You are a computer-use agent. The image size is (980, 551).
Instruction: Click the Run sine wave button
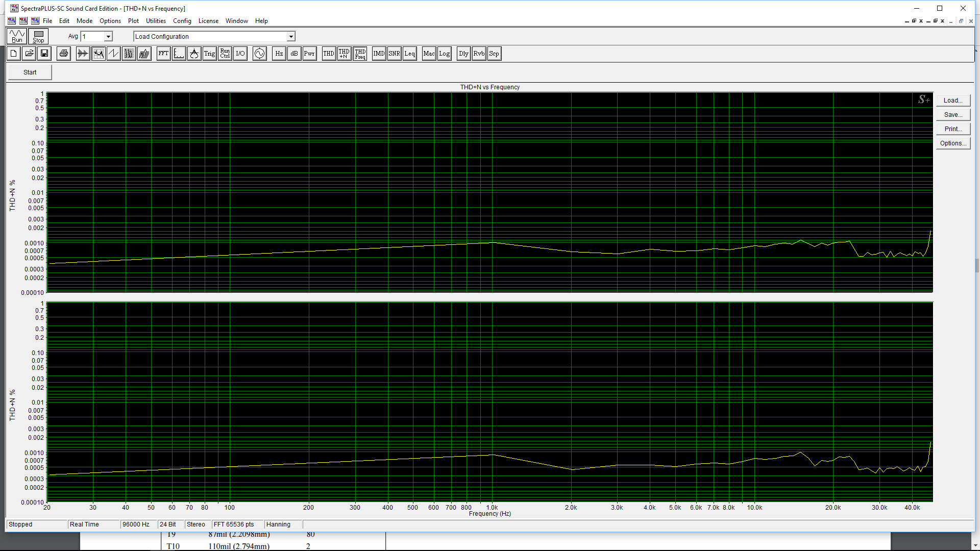(17, 36)
